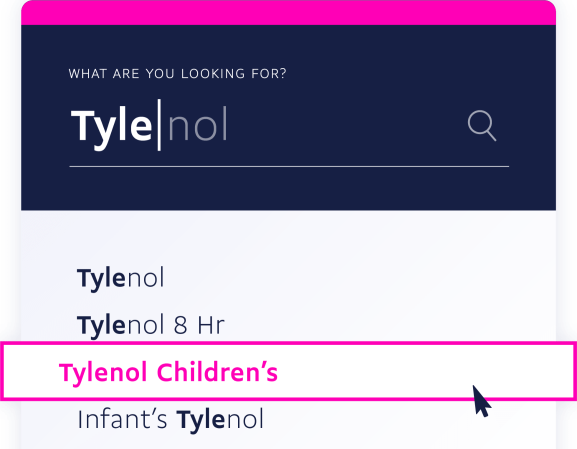Open the Infant's Tylenol suggestion
577x449 pixels.
click(170, 419)
